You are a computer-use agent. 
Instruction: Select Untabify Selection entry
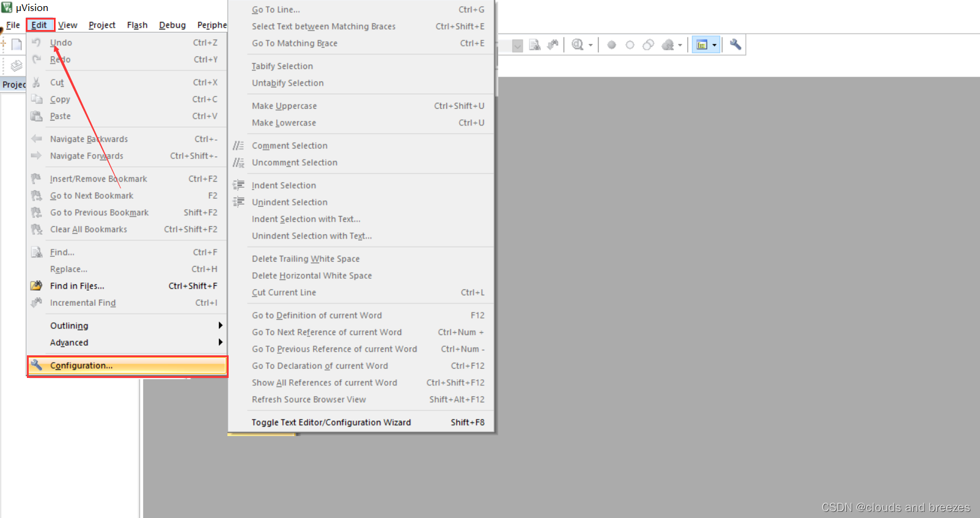[361, 83]
